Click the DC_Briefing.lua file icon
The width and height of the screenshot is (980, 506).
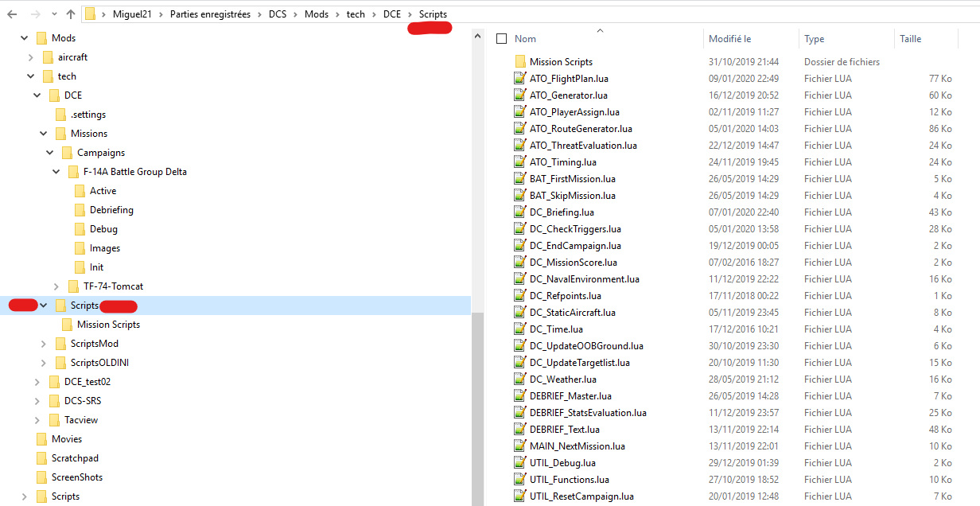tap(520, 212)
